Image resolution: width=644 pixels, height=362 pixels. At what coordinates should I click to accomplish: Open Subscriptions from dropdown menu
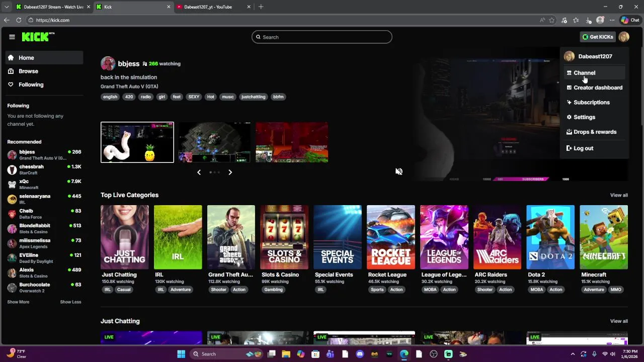click(594, 102)
